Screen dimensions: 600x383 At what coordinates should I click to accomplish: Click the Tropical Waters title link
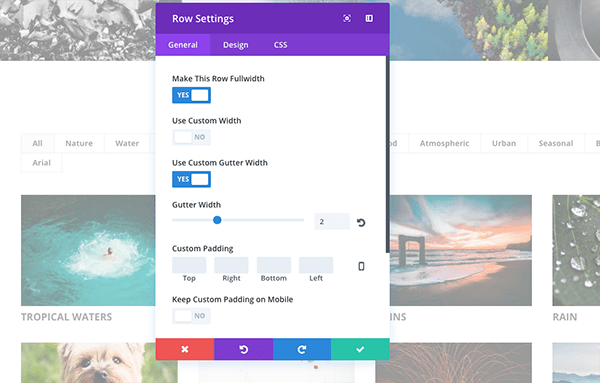coord(67,317)
